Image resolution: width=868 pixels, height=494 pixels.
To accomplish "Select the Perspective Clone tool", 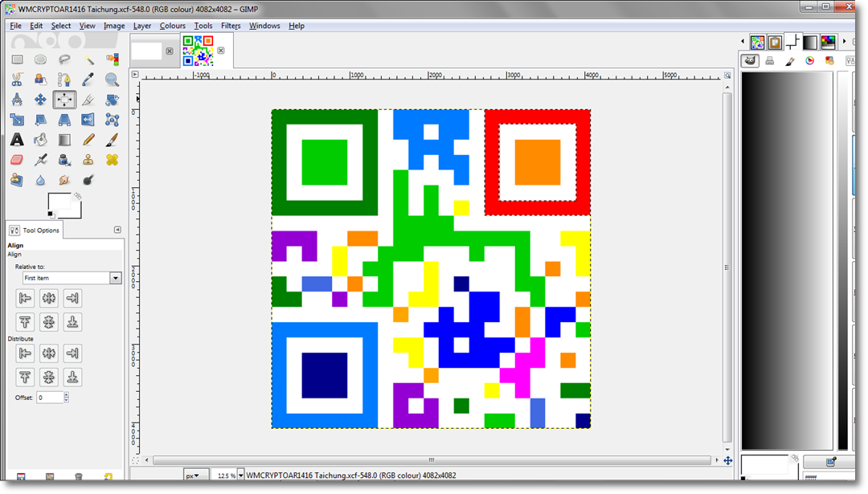I will click(17, 180).
